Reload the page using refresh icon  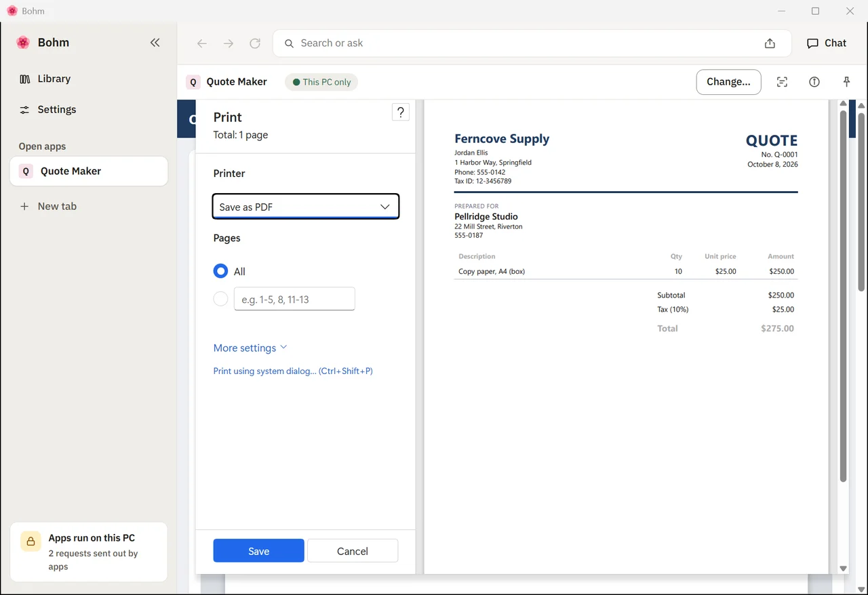[x=255, y=43]
